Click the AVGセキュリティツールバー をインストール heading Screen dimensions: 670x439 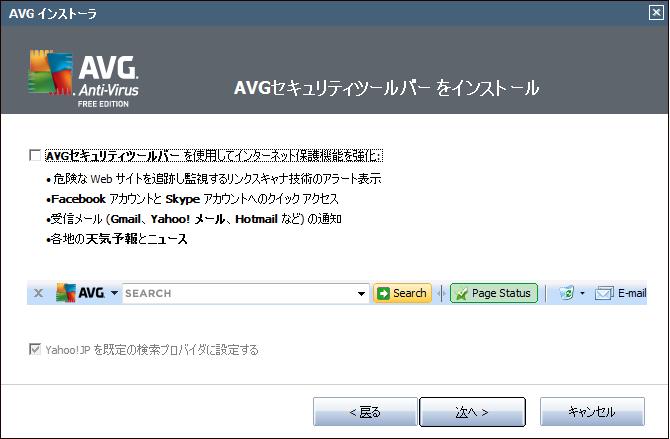coord(386,88)
